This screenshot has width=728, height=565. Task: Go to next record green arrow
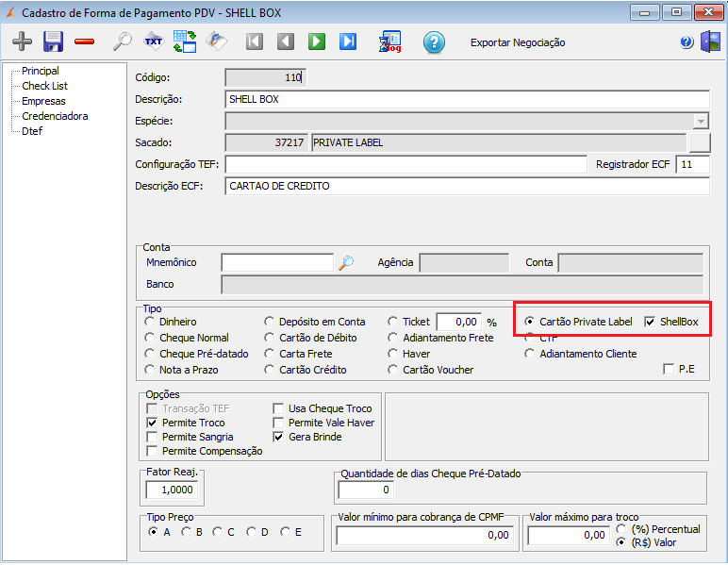point(317,42)
